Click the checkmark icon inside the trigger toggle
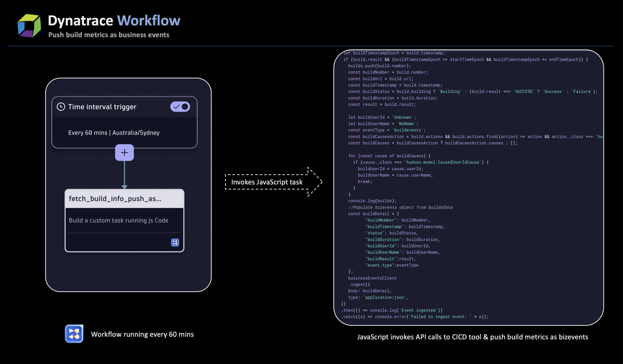The height and width of the screenshot is (364, 623). (176, 106)
